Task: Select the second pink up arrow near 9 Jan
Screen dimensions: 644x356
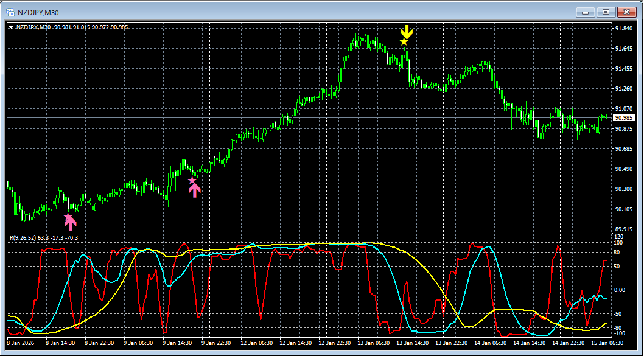Action: (x=194, y=190)
